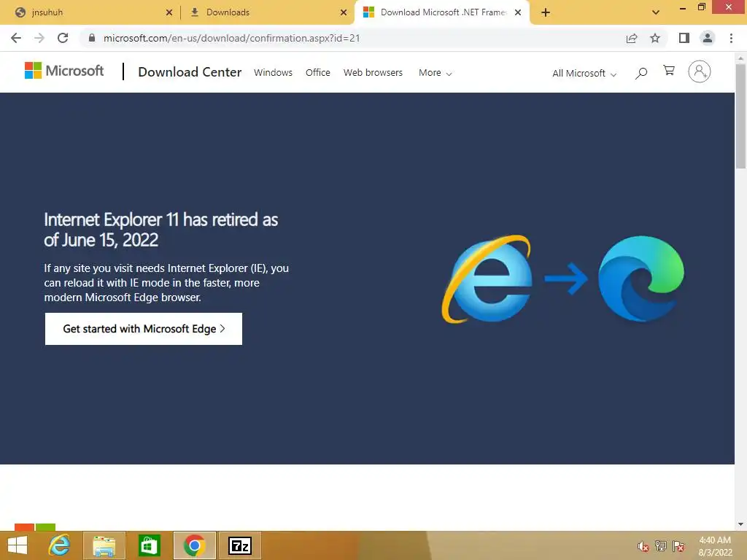Click the Chrome taskbar icon
Image resolution: width=747 pixels, height=560 pixels.
194,545
